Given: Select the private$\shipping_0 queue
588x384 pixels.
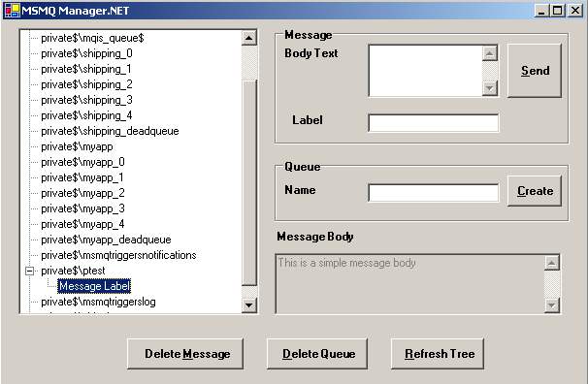Looking at the screenshot, I should pos(86,53).
